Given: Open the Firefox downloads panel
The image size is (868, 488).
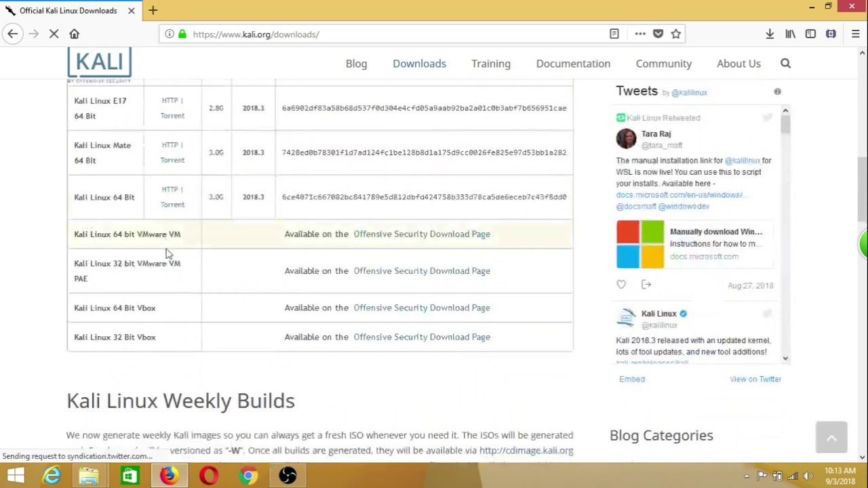Looking at the screenshot, I should click(770, 34).
